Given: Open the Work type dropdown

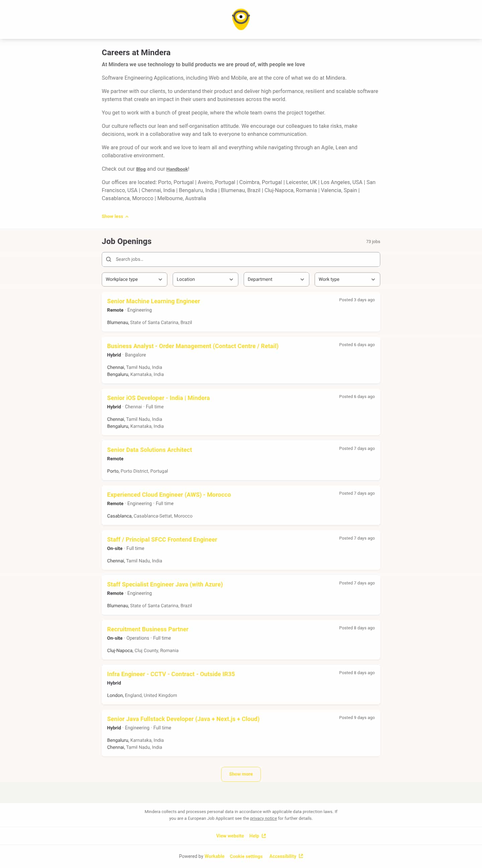Looking at the screenshot, I should coord(347,279).
